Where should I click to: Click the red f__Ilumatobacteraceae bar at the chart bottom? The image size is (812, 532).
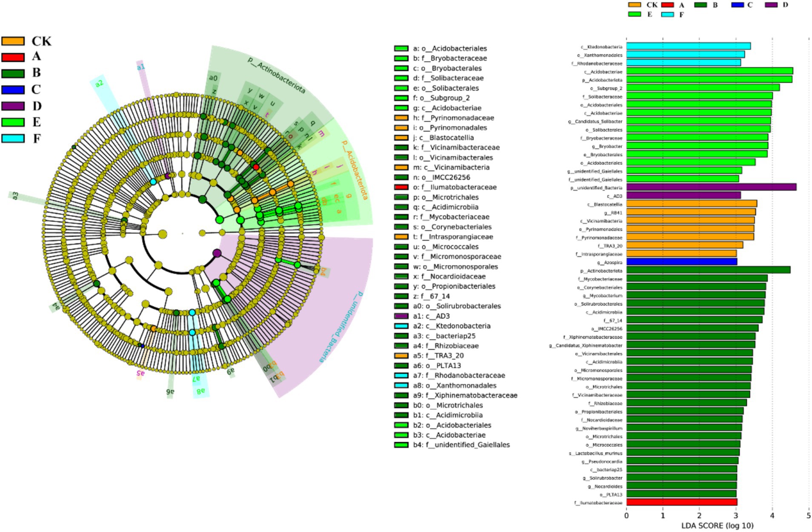[x=681, y=502]
